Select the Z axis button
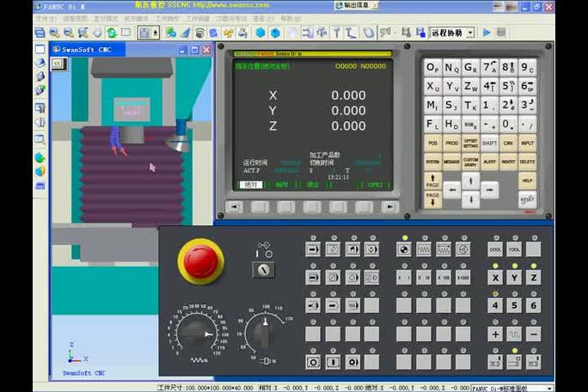This screenshot has height=392, width=588. click(x=533, y=278)
